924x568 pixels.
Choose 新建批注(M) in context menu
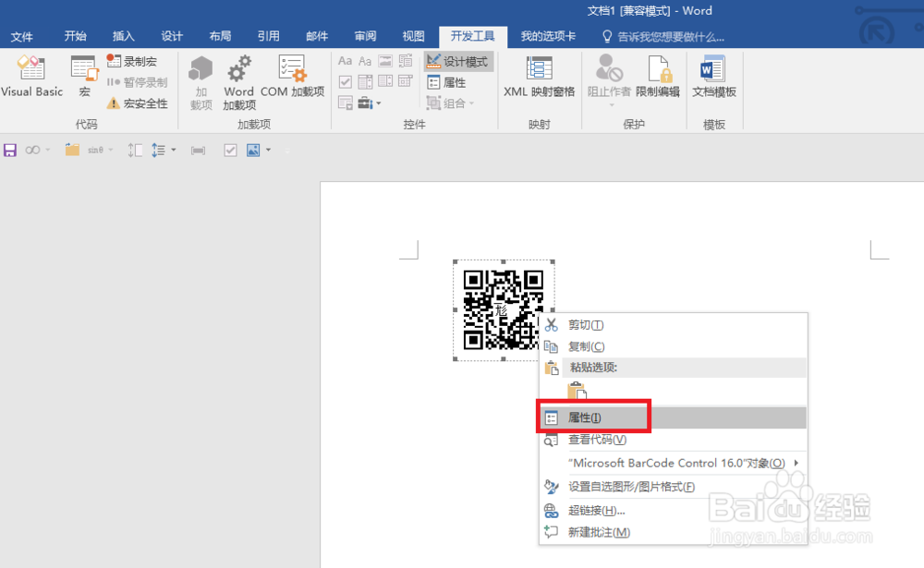tap(673, 532)
